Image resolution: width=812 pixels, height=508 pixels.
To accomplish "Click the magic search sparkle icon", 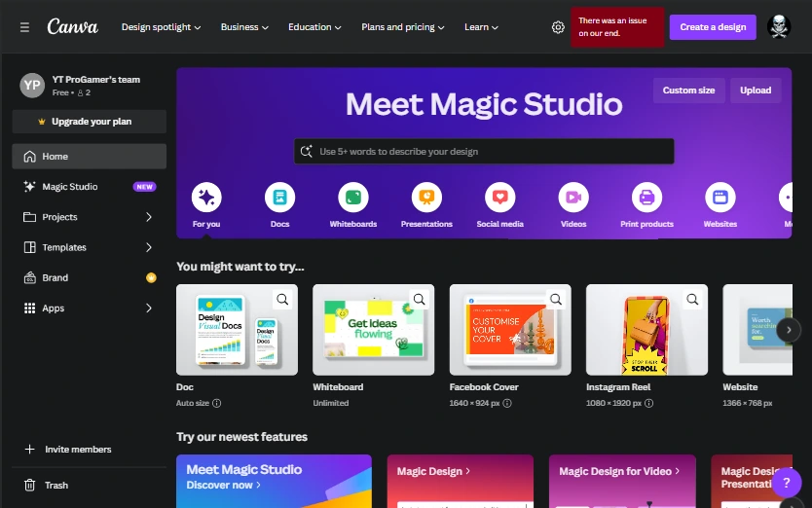I will pyautogui.click(x=307, y=151).
